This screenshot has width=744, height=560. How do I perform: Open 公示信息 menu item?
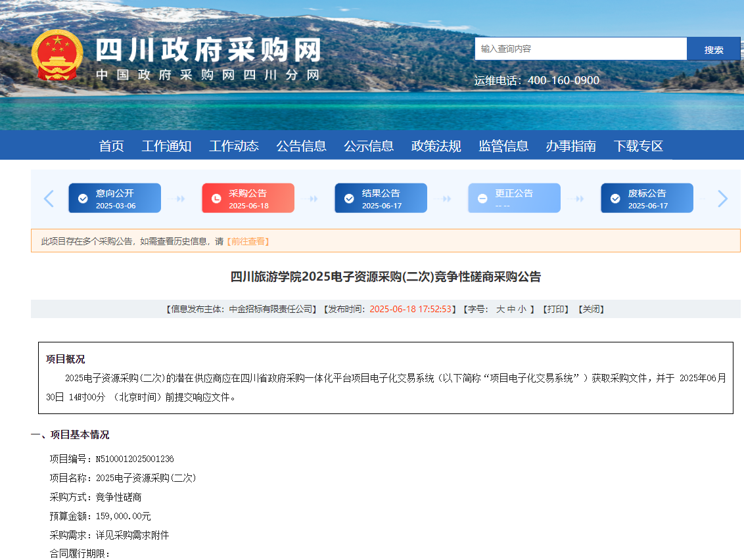pos(369,146)
